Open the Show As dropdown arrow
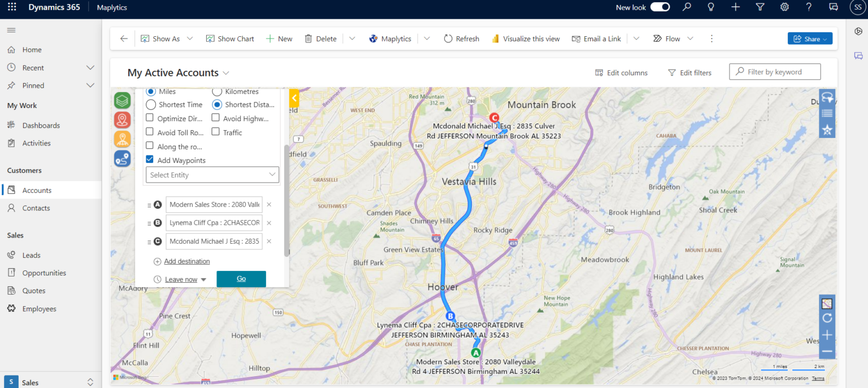Viewport: 868px width, 388px height. click(x=190, y=38)
